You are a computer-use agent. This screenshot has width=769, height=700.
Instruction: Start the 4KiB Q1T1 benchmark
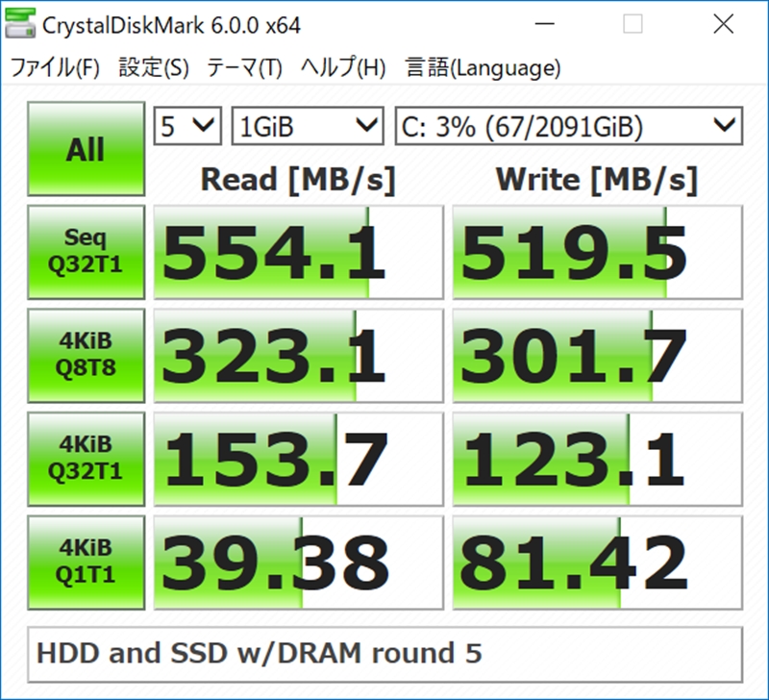(86, 562)
